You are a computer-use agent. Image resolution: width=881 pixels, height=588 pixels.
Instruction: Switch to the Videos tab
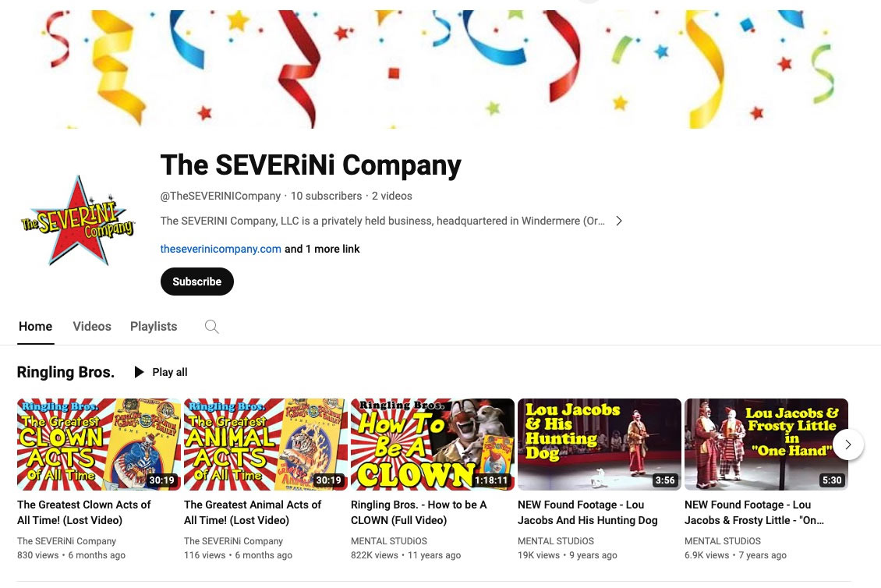92,327
